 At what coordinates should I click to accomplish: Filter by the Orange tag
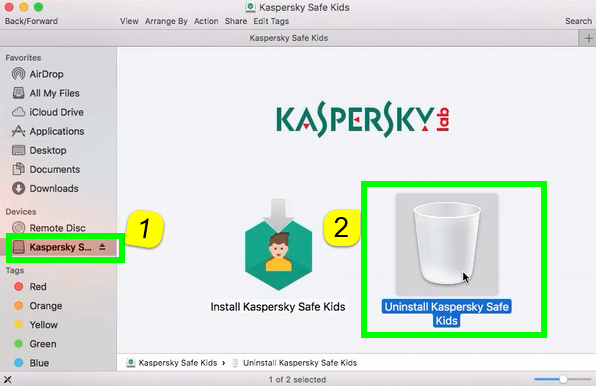click(x=38, y=305)
